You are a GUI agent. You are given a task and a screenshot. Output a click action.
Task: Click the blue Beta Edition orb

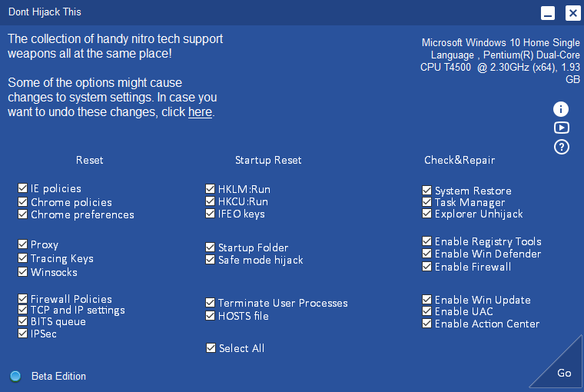[15, 377]
